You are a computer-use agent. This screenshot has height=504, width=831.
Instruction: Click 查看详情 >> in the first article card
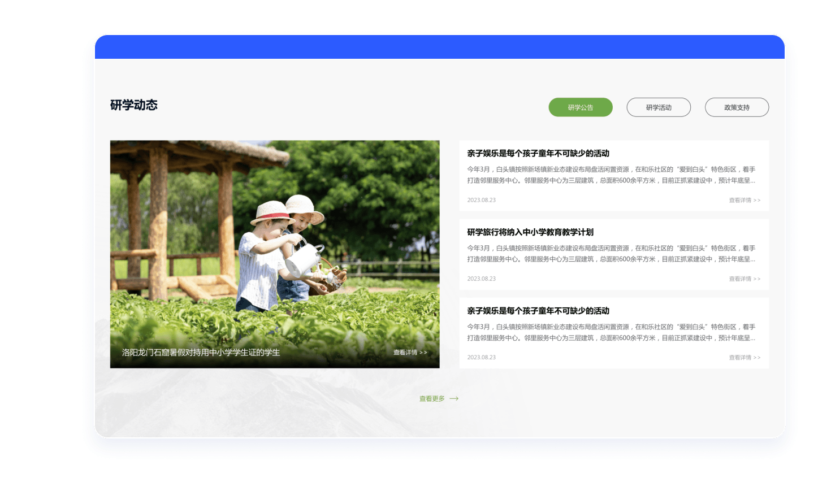point(744,200)
